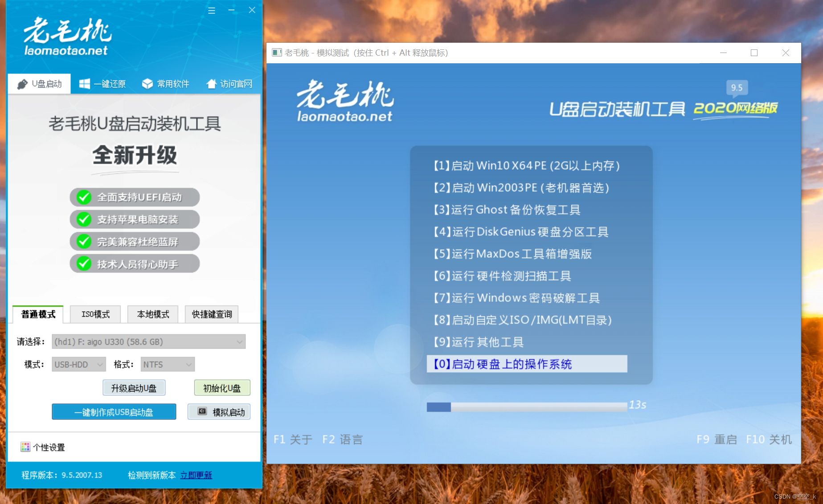
Task: Minimize the 模拟测试 simulator window
Action: click(x=723, y=53)
